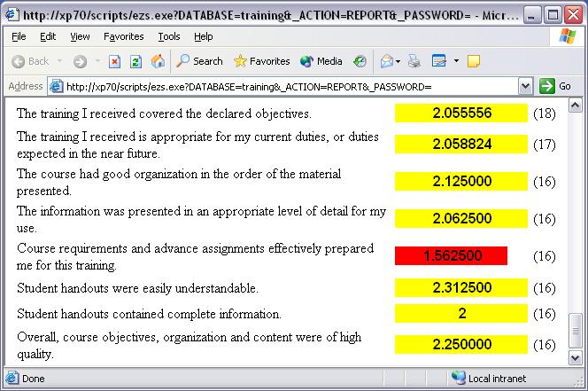The width and height of the screenshot is (588, 391).
Task: Stop page loading with red X icon
Action: (114, 61)
